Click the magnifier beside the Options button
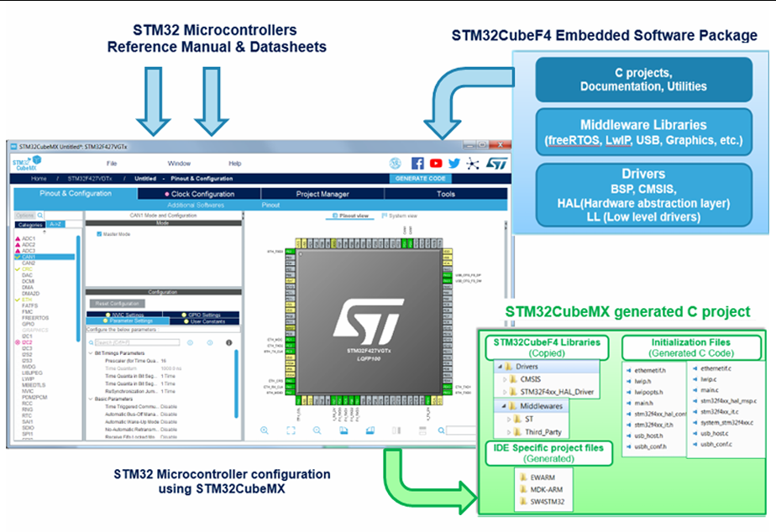The height and width of the screenshot is (532, 776). pyautogui.click(x=40, y=215)
